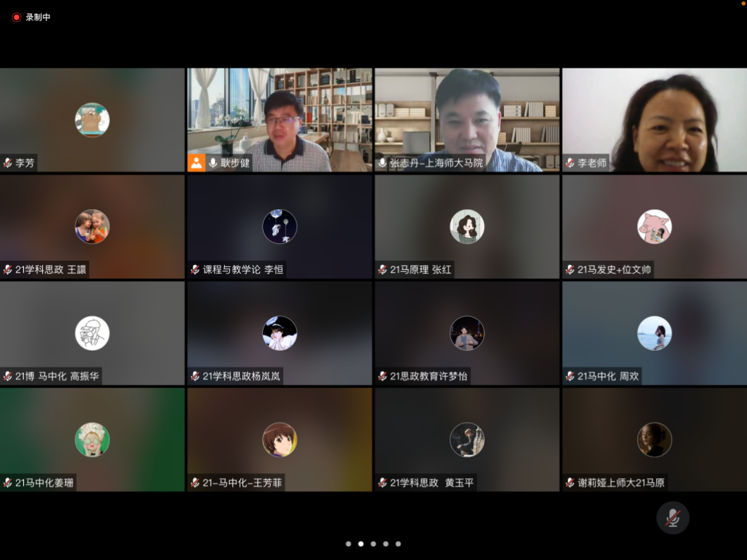Jump to the last page dot
The height and width of the screenshot is (560, 747).
point(398,544)
